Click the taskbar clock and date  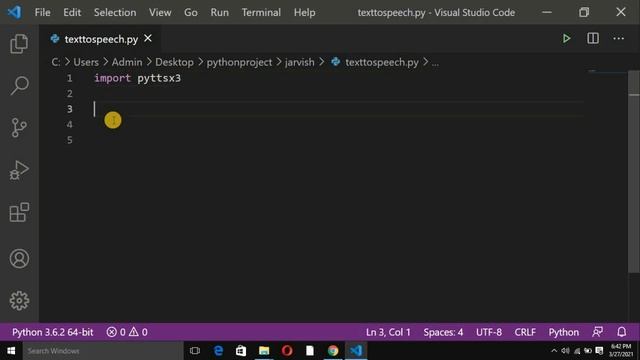621,351
